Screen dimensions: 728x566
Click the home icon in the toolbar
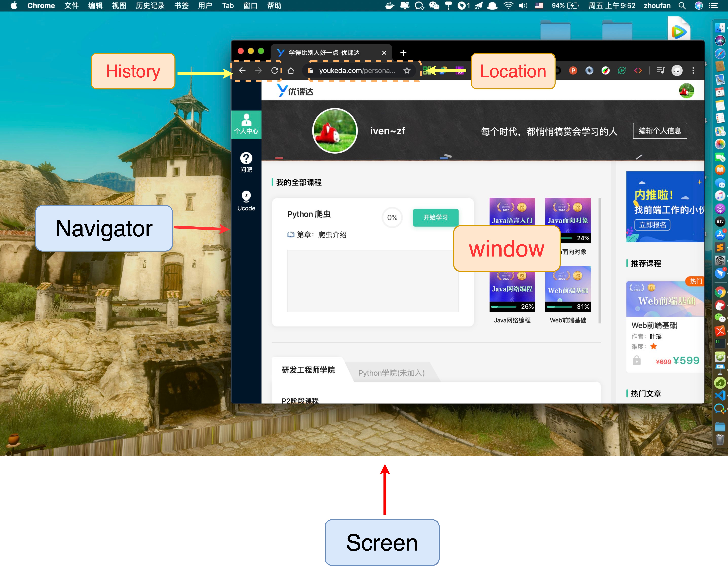coord(291,70)
